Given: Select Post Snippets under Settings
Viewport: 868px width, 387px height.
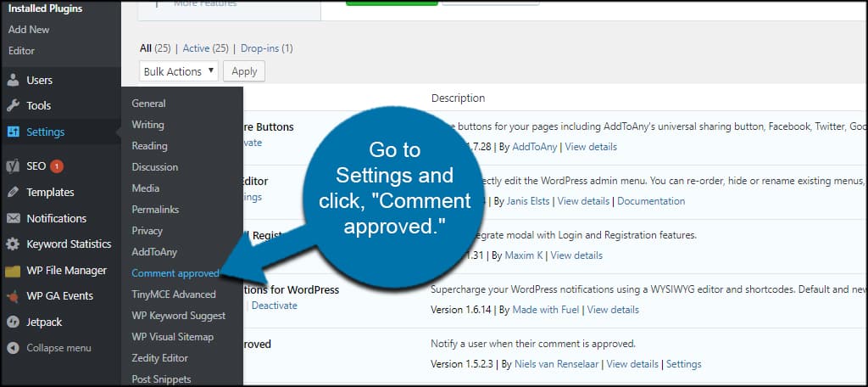Looking at the screenshot, I should pos(162,379).
